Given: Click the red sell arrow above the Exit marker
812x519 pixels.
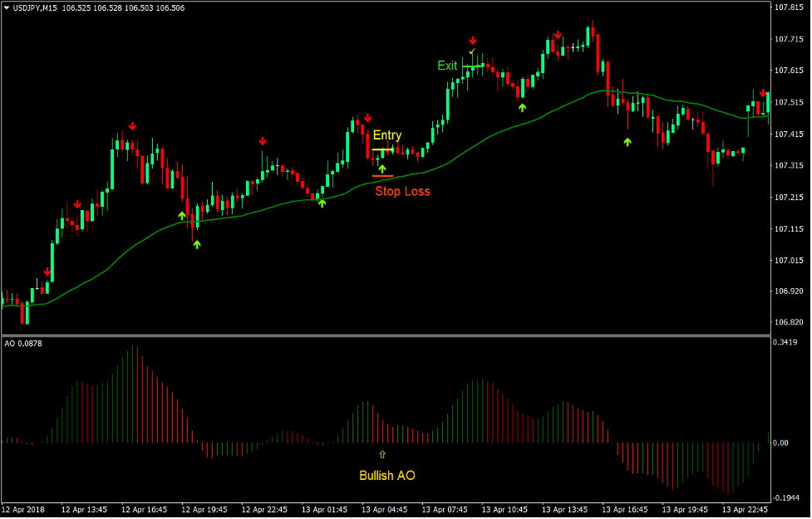Looking at the screenshot, I should coord(473,39).
